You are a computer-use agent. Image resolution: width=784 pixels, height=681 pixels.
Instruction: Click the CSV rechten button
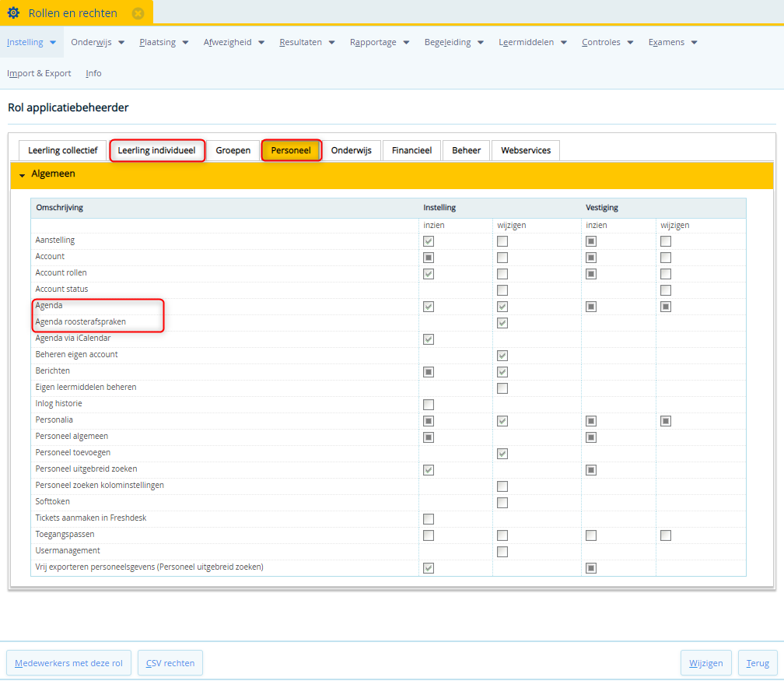170,663
